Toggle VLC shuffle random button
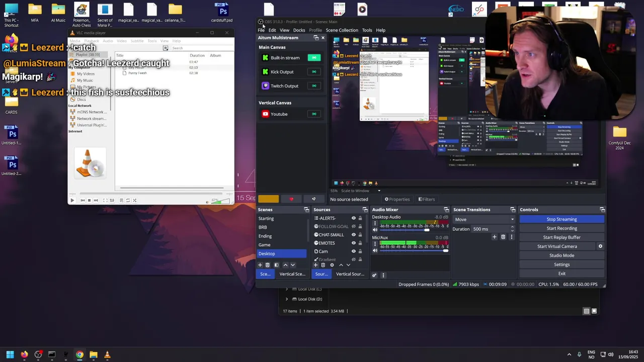 coord(134,200)
